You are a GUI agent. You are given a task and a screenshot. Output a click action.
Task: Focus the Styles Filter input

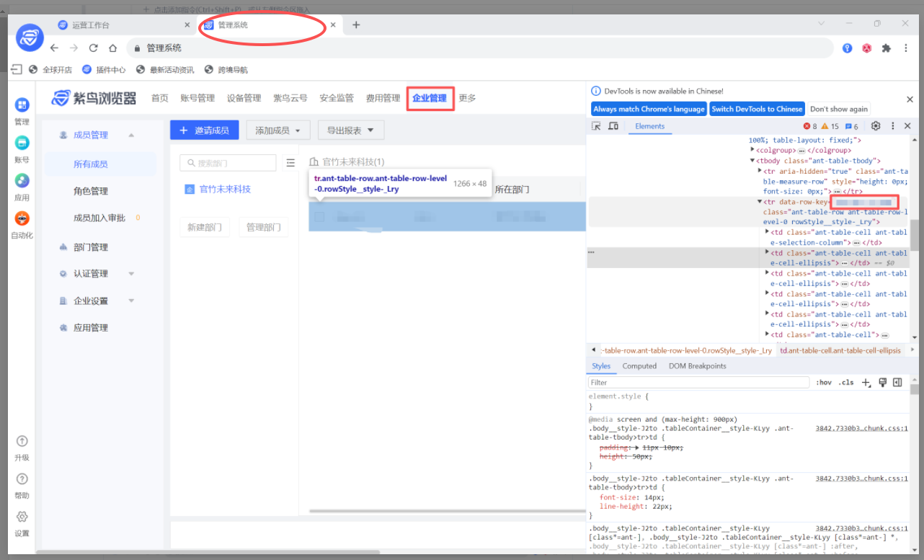click(x=699, y=383)
